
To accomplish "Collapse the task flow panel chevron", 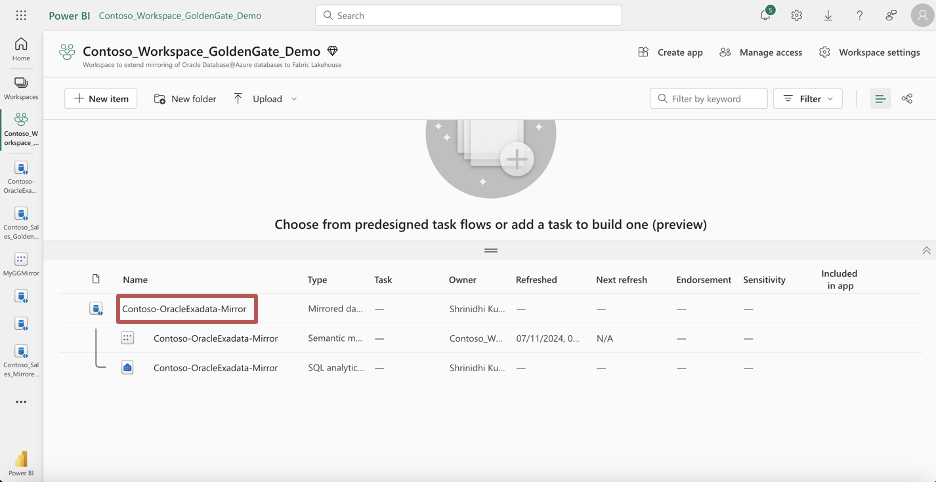I will (926, 250).
